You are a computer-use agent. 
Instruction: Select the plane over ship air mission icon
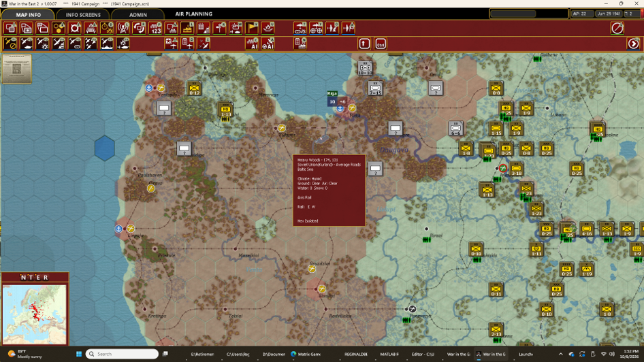[x=107, y=44]
